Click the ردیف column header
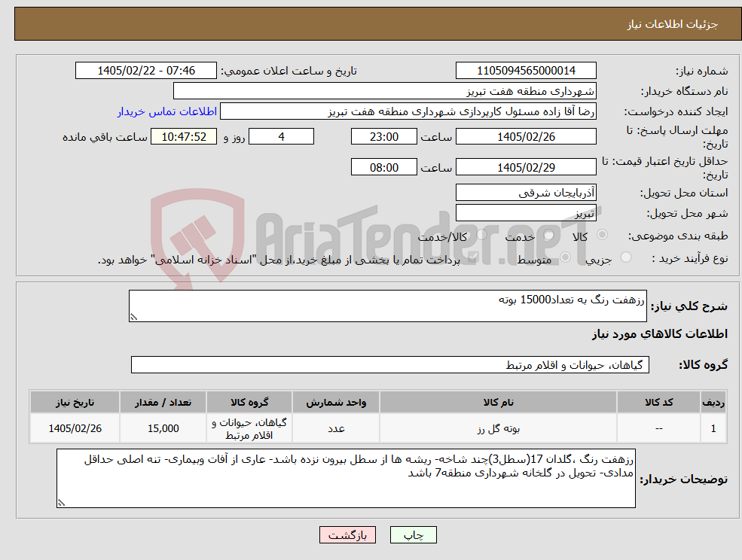The image size is (742, 560). coord(713,403)
